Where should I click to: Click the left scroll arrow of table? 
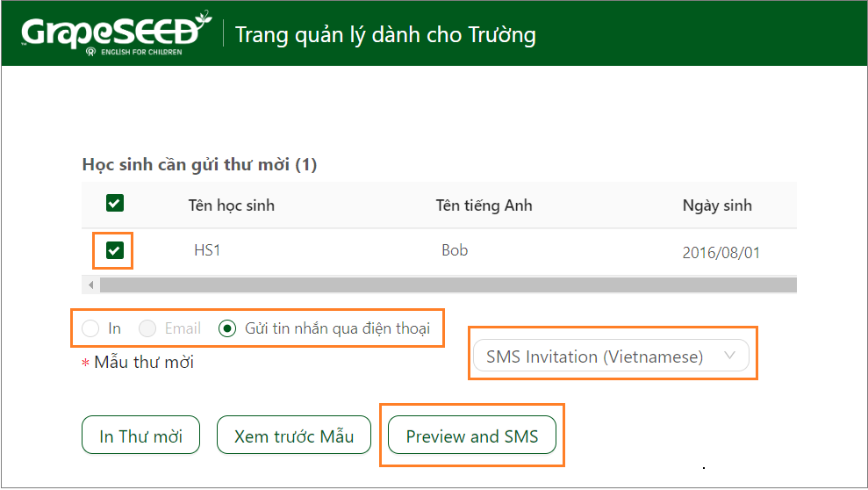point(90,285)
